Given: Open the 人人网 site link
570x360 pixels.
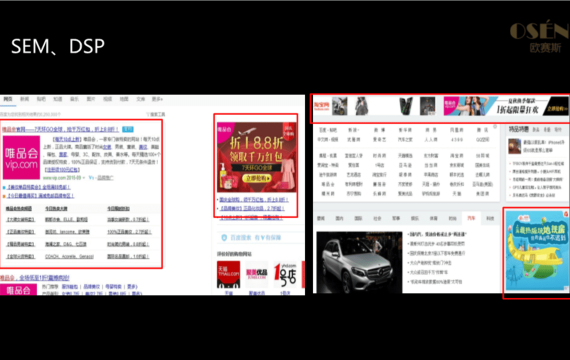Looking at the screenshot, I should tap(431, 140).
